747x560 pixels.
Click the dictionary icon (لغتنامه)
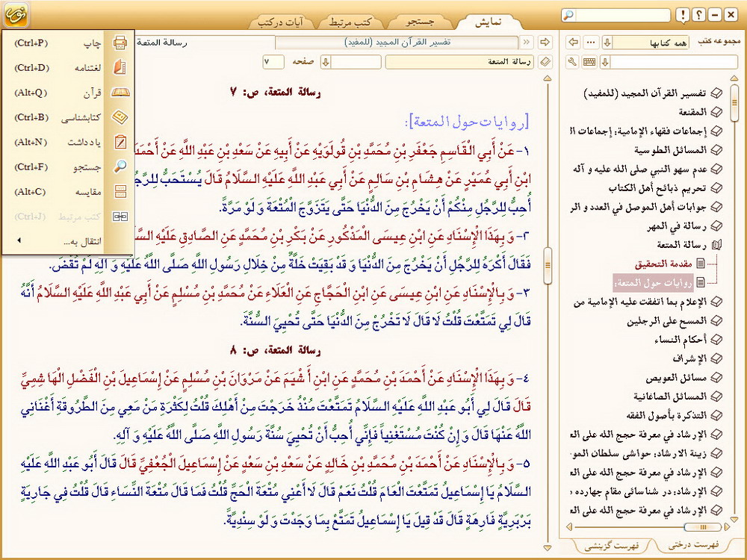[120, 68]
